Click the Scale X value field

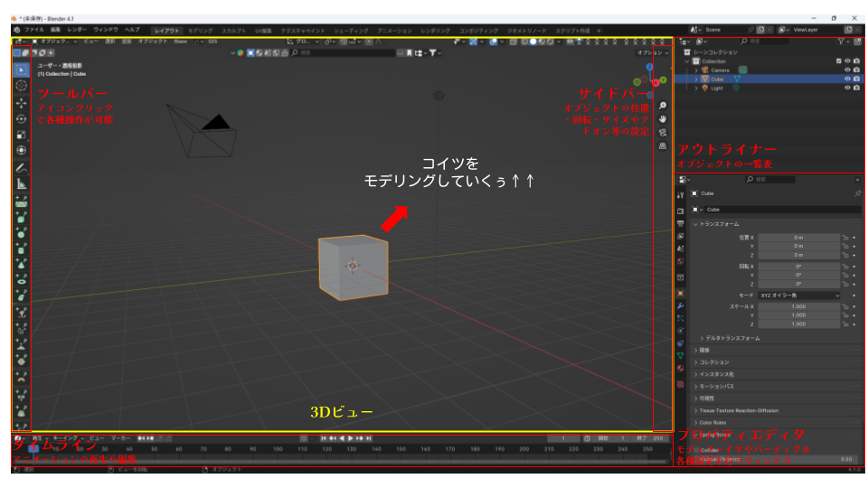click(x=798, y=306)
